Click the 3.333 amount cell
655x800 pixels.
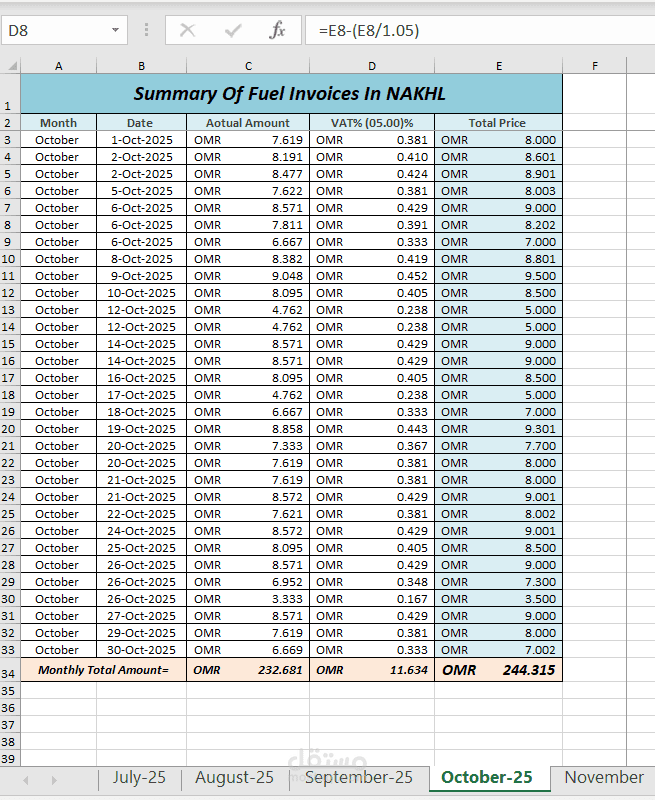[x=248, y=599]
